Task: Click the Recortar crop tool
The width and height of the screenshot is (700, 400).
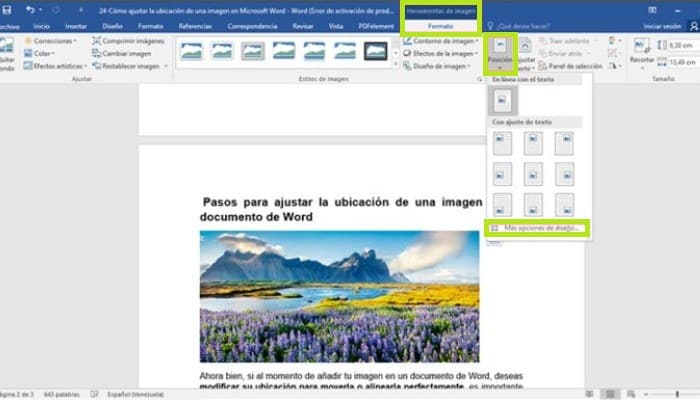Action: click(642, 54)
